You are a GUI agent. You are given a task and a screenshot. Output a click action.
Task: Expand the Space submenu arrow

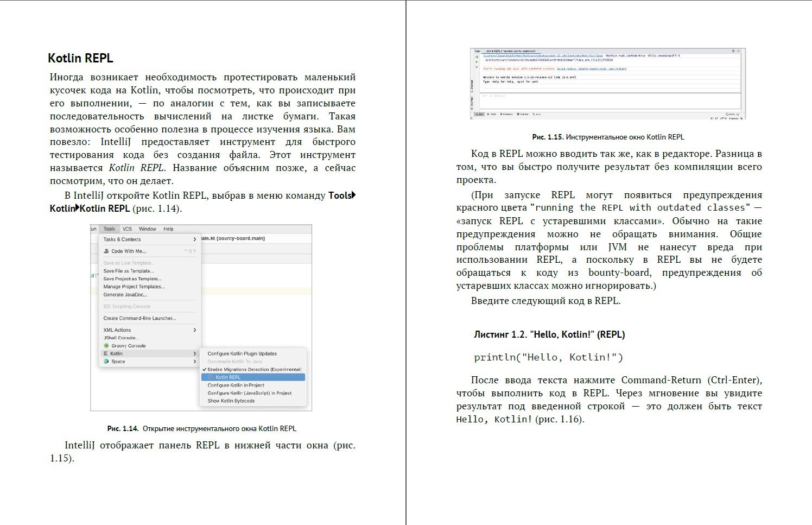pyautogui.click(x=194, y=362)
